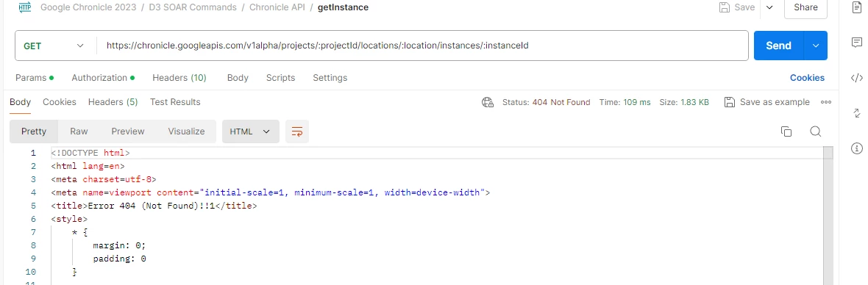Switch to the Headers (10) request tab
This screenshot has height=285, width=868.
tap(179, 78)
